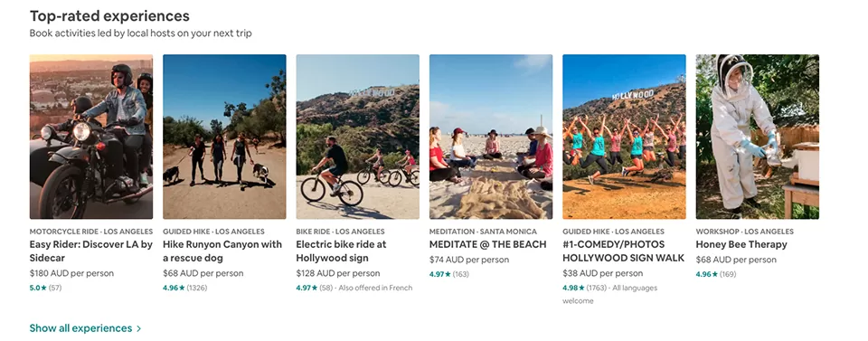The width and height of the screenshot is (868, 341).
Task: Open MEDITATE @ THE BEACH title
Action: coord(487,244)
